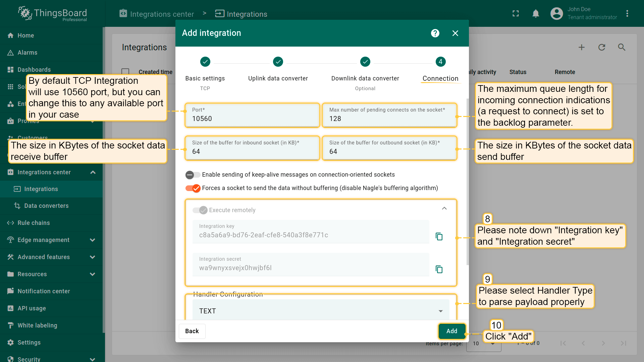Click the Back button
This screenshot has width=644, height=362.
pos(192,331)
